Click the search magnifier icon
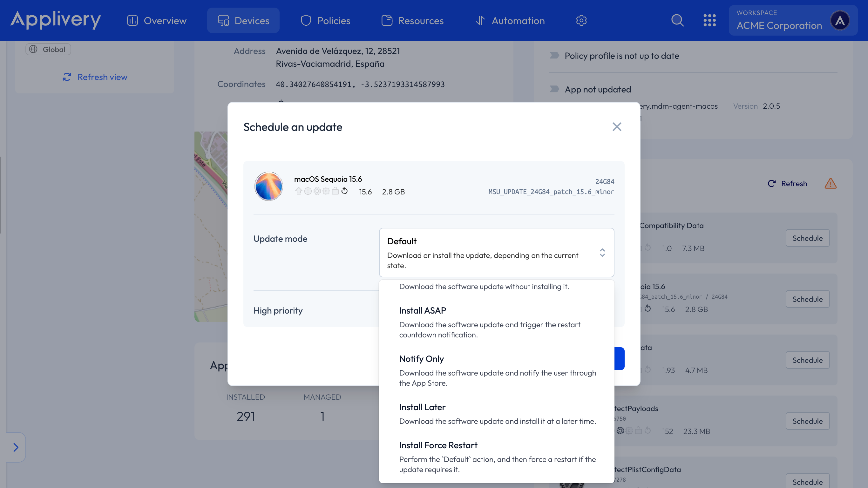 pyautogui.click(x=677, y=21)
